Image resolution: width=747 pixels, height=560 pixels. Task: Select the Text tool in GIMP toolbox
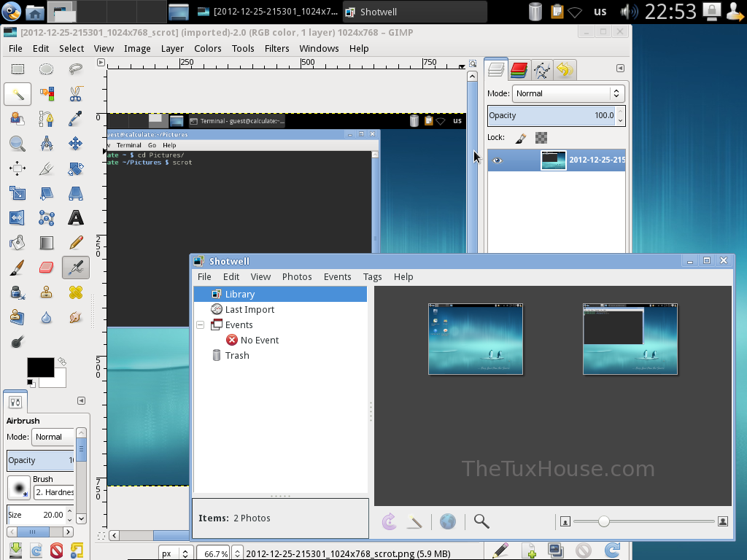[76, 218]
